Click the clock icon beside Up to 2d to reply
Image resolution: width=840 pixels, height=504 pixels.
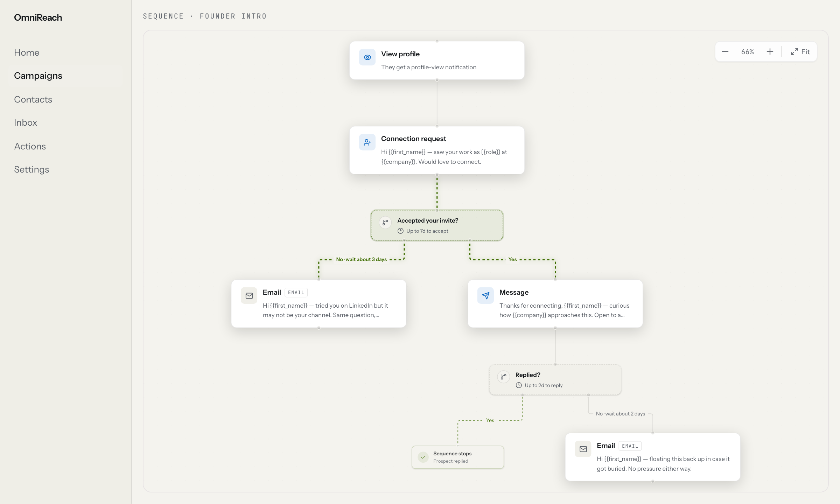coord(519,385)
